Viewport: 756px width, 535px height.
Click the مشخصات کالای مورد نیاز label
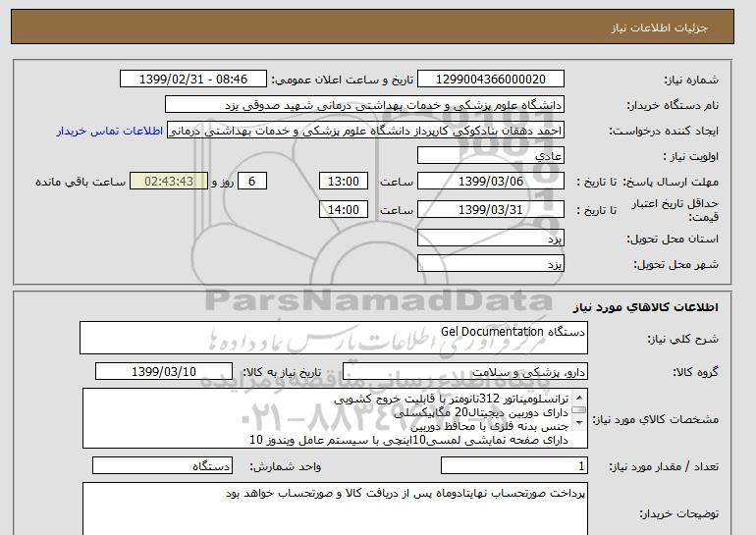pos(656,419)
